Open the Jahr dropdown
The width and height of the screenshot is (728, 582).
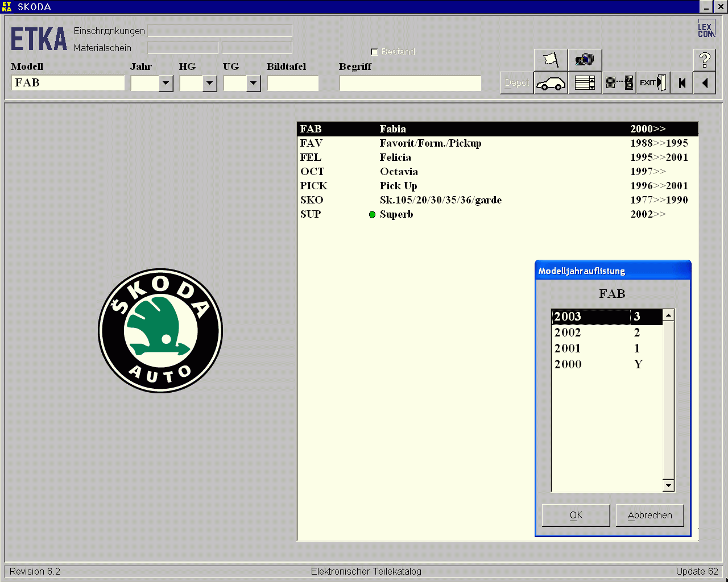[166, 84]
